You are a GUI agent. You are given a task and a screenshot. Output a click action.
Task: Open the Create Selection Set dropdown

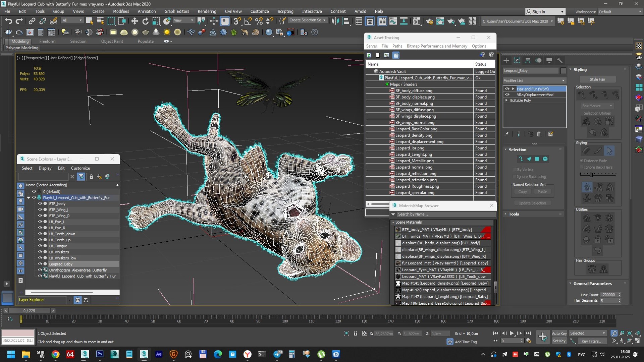pyautogui.click(x=307, y=20)
